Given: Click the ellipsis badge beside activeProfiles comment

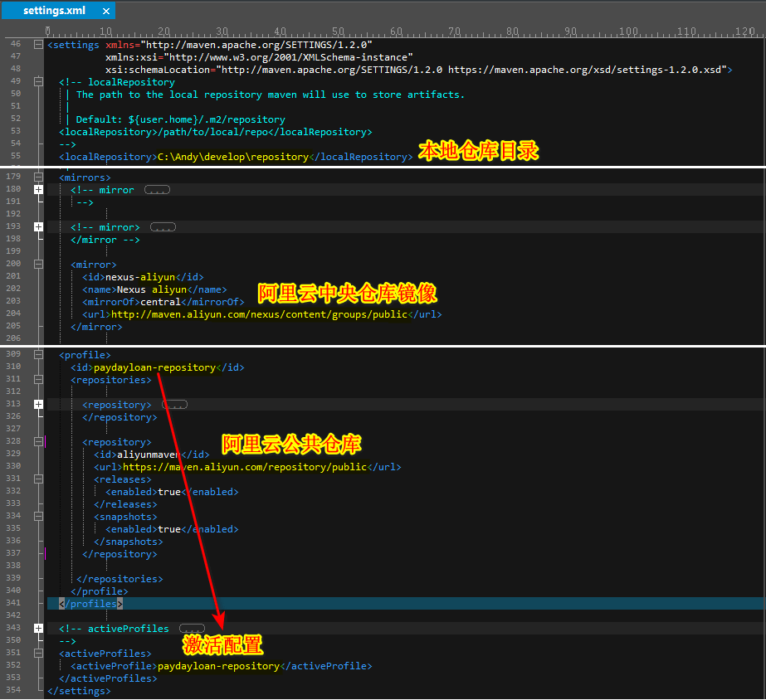Looking at the screenshot, I should [x=192, y=629].
